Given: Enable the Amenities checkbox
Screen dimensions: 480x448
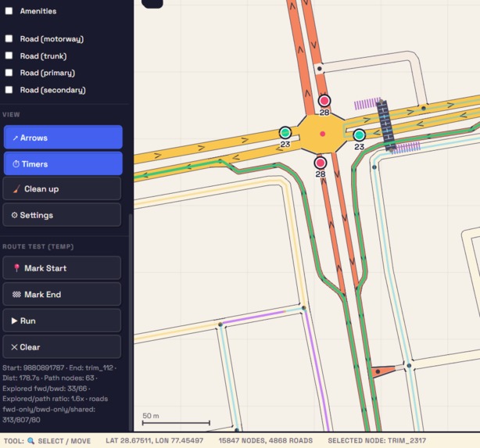Looking at the screenshot, I should 9,11.
